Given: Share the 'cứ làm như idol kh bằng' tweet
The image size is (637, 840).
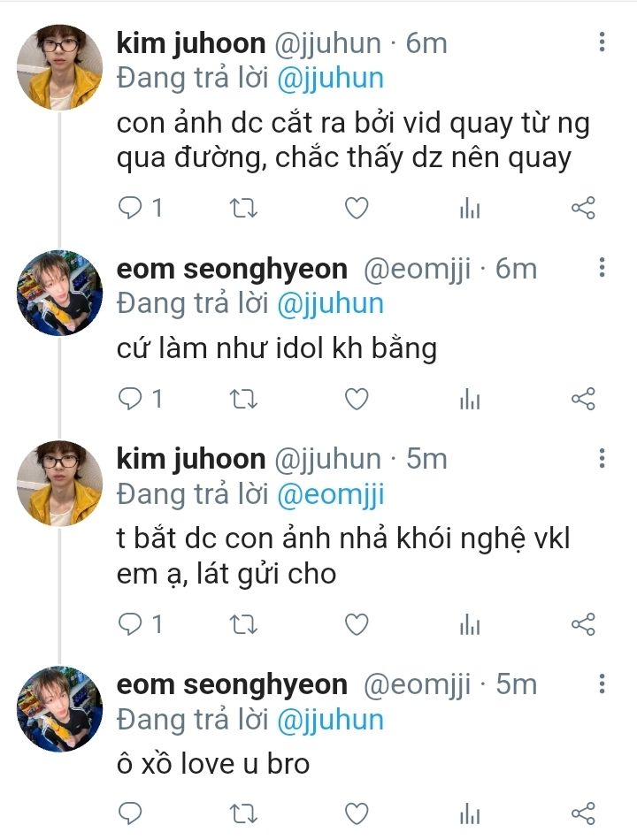Looking at the screenshot, I should (x=583, y=400).
